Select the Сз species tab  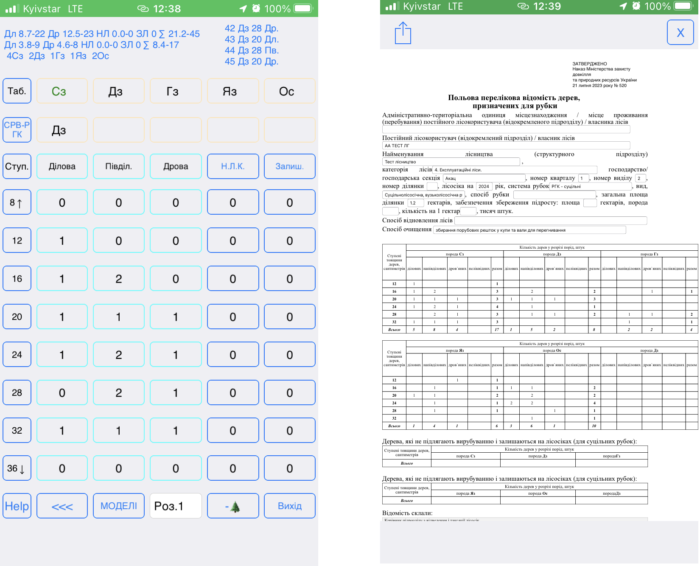click(59, 92)
